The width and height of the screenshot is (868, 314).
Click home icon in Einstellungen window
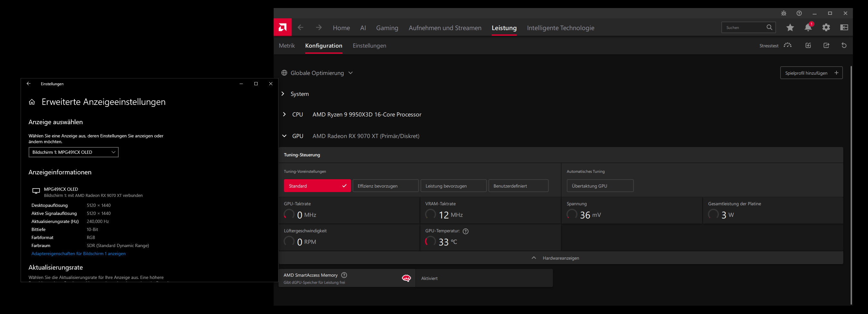pos(32,102)
